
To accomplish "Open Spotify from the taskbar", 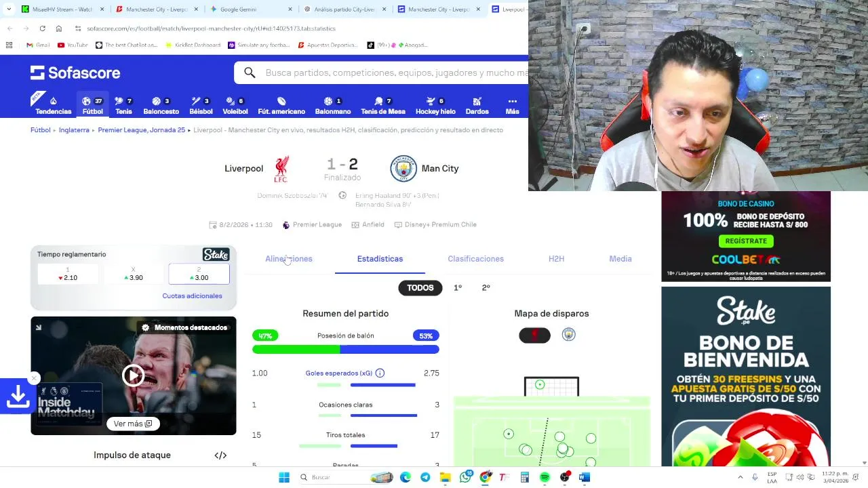I will (545, 477).
